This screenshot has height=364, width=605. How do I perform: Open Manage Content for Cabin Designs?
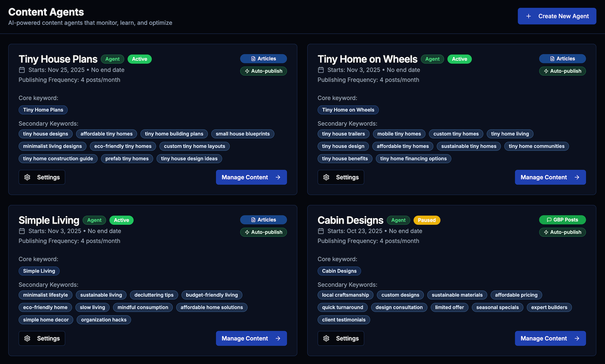[x=550, y=338]
